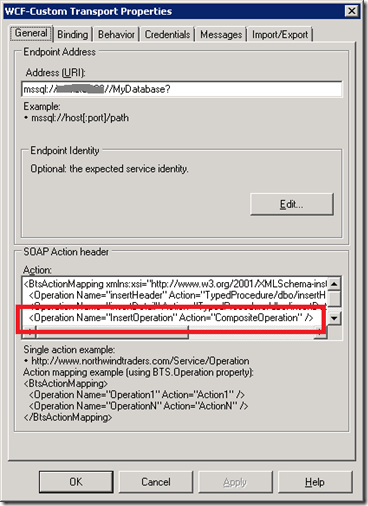Click the OperationN ActionN example line
Screen dimensions: 368x506
pos(138,406)
